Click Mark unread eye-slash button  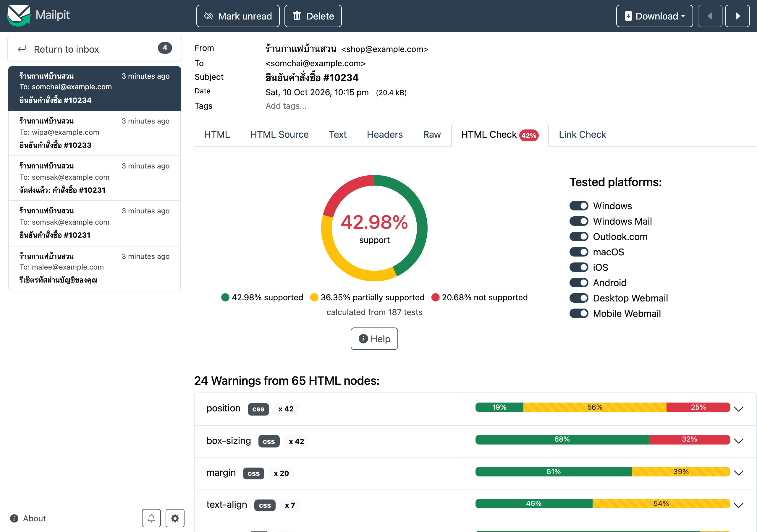click(238, 16)
